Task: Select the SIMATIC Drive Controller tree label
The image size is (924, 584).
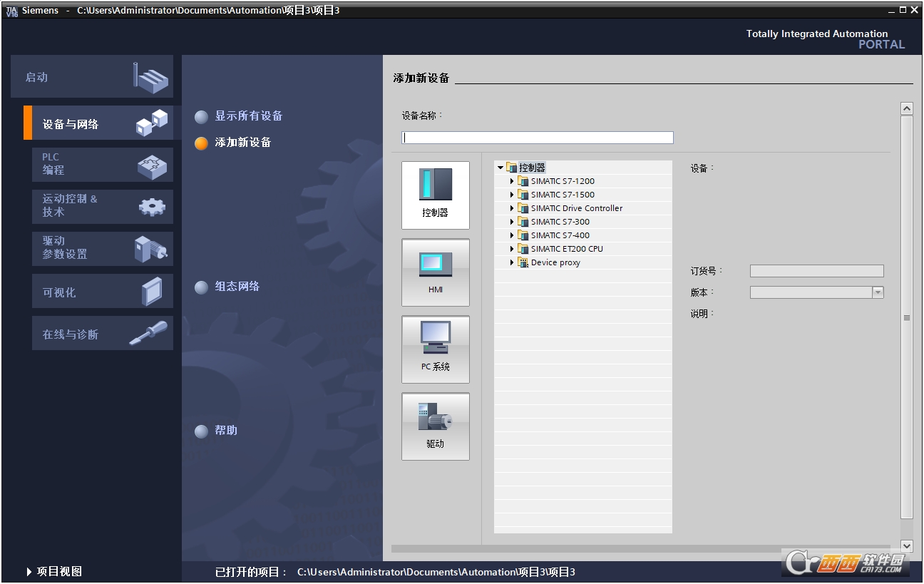Action: (x=577, y=208)
